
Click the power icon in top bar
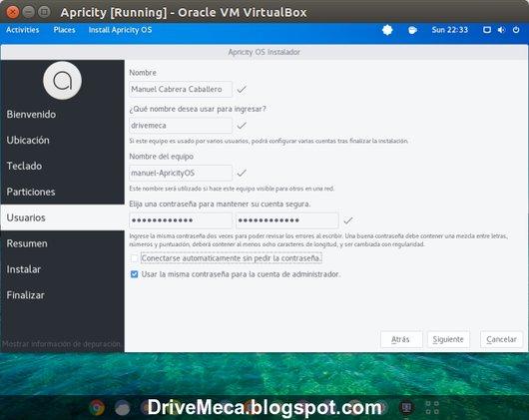point(516,30)
